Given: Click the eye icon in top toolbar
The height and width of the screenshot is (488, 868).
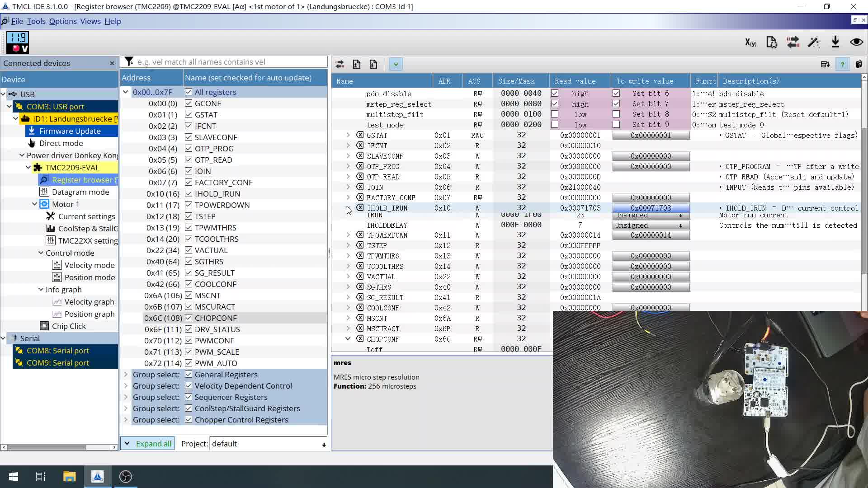Looking at the screenshot, I should coord(856,42).
